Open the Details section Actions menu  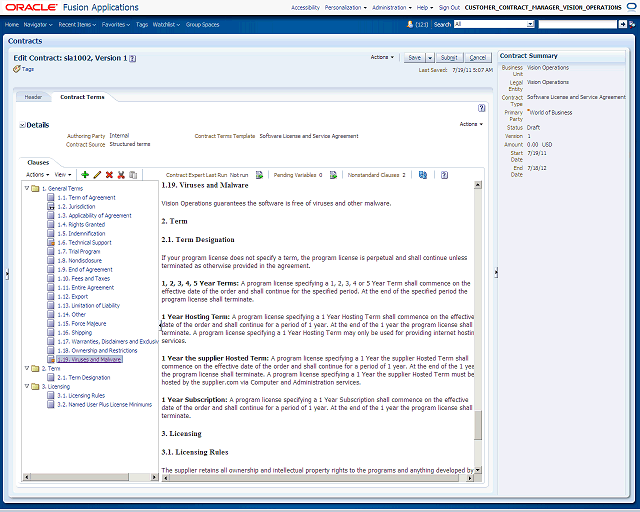point(471,124)
